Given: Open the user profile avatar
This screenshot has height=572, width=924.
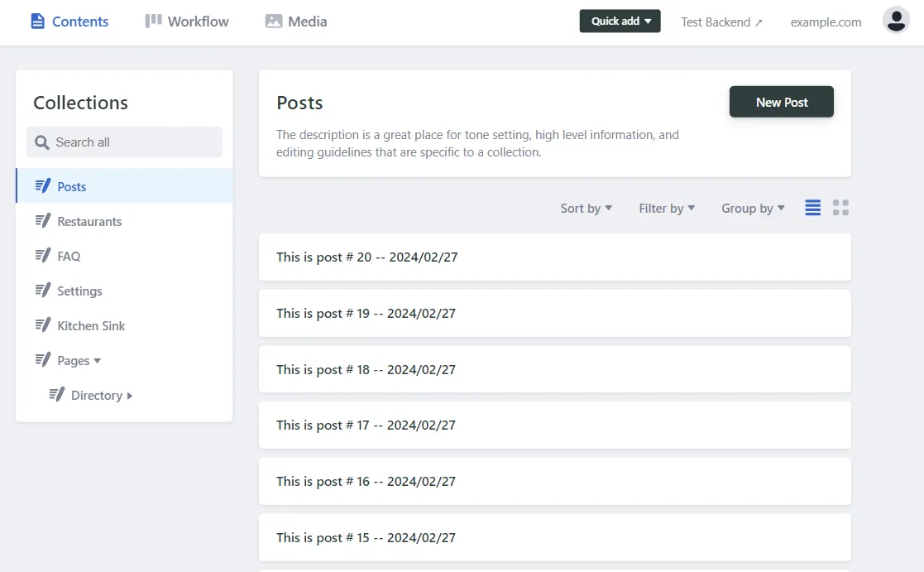Looking at the screenshot, I should (x=896, y=20).
